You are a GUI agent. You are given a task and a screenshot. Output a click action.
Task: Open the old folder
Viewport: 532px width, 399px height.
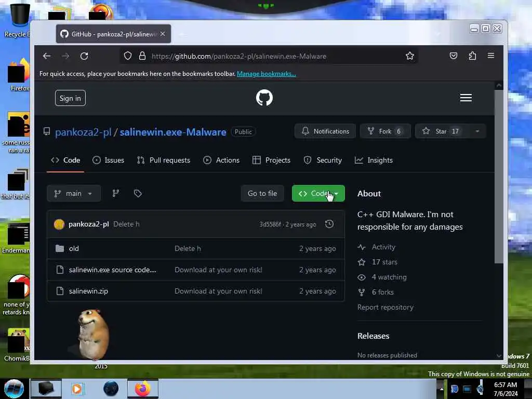click(74, 248)
